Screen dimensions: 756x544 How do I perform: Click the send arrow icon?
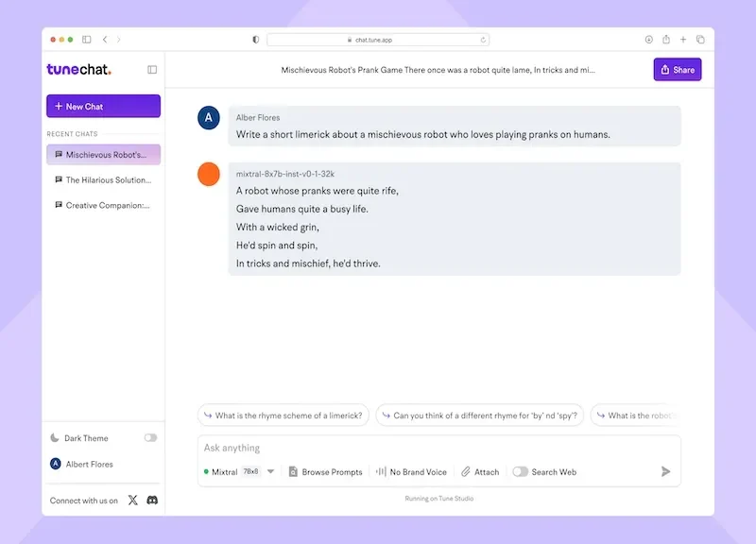point(666,471)
